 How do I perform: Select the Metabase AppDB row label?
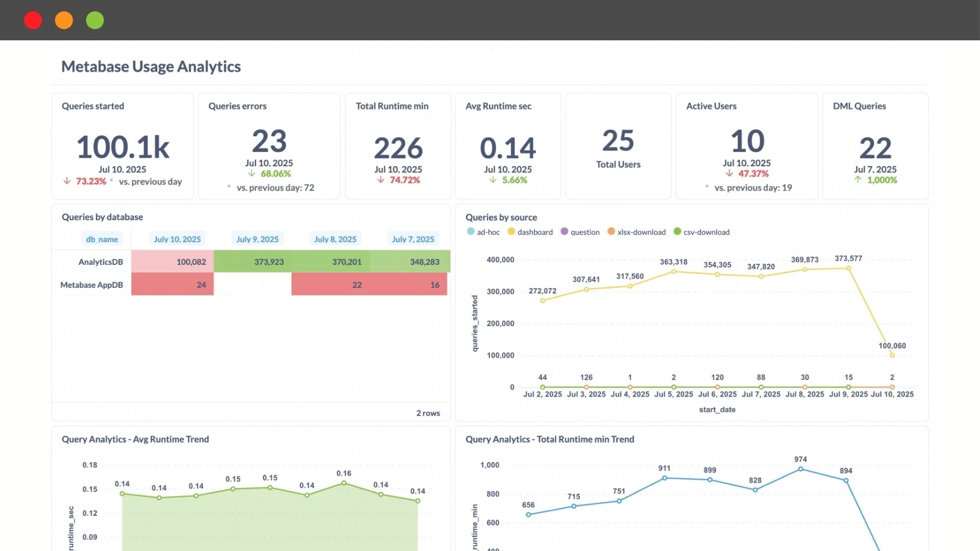[x=91, y=285]
